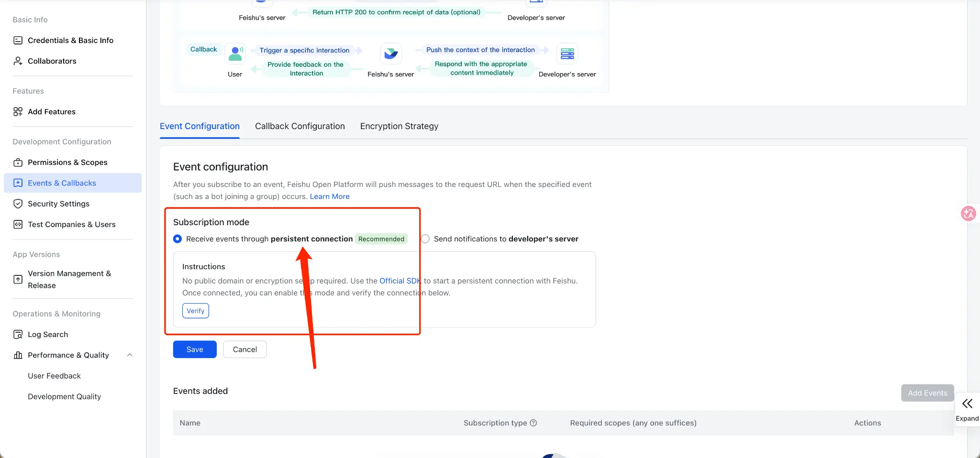
Task: Open the Official SDK link
Action: (401, 281)
